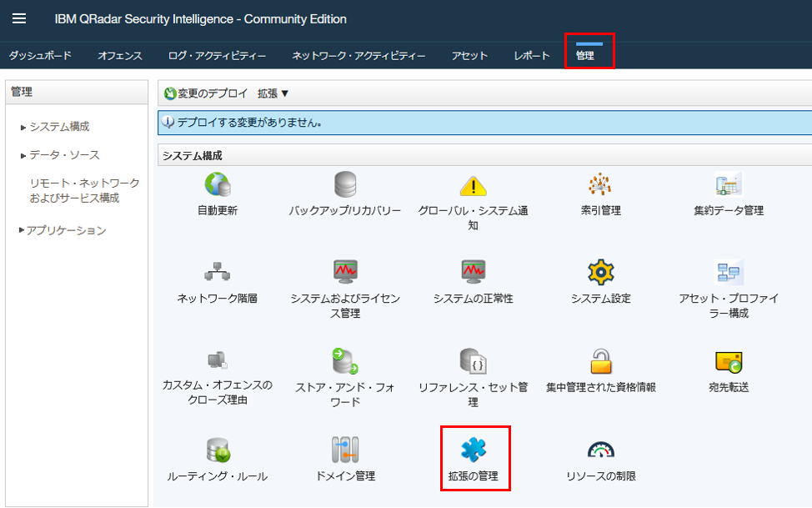Image resolution: width=812 pixels, height=508 pixels.
Task: Select リモート・ネットワークおよびサービス構成 in sidebar
Action: (x=84, y=190)
